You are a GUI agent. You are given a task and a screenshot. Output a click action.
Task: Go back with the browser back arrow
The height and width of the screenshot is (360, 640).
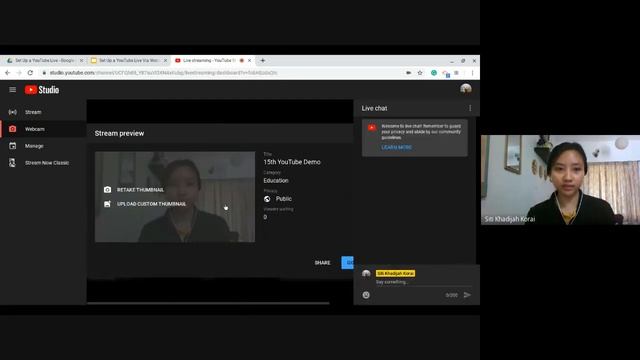(7, 73)
